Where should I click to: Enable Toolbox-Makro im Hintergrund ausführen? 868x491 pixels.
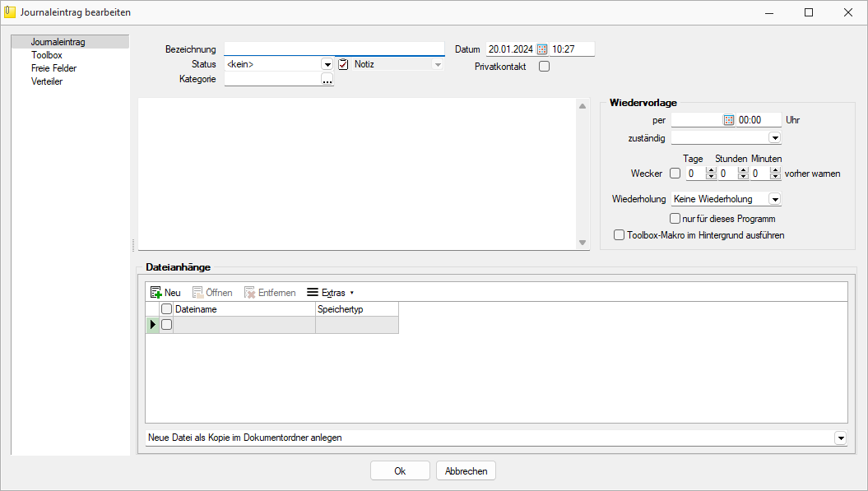coord(619,235)
